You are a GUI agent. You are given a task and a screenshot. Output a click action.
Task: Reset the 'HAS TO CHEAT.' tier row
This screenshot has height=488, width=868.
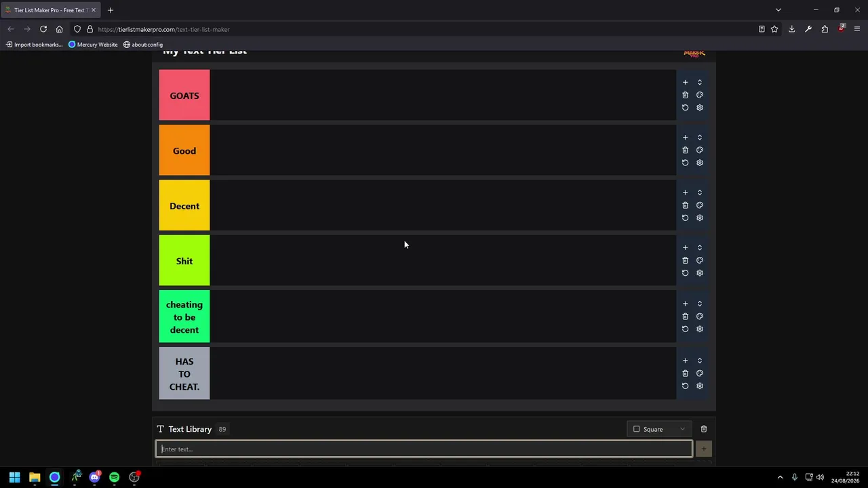(x=685, y=386)
